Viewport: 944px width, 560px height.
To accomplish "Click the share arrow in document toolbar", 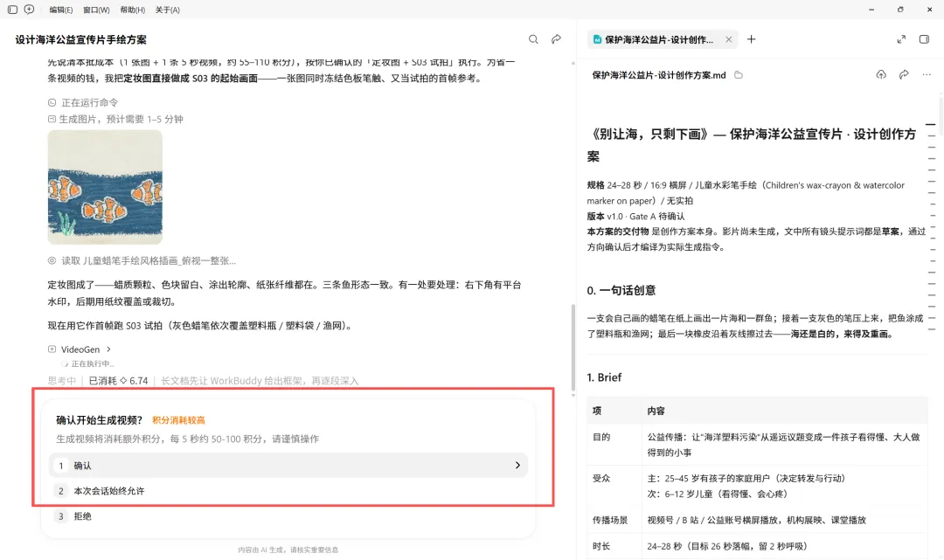I will [904, 74].
